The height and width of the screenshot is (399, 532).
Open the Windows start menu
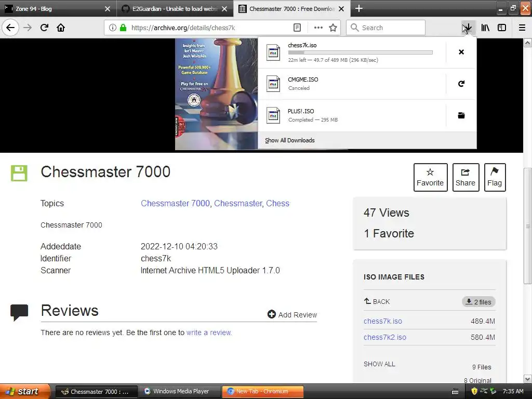point(25,391)
